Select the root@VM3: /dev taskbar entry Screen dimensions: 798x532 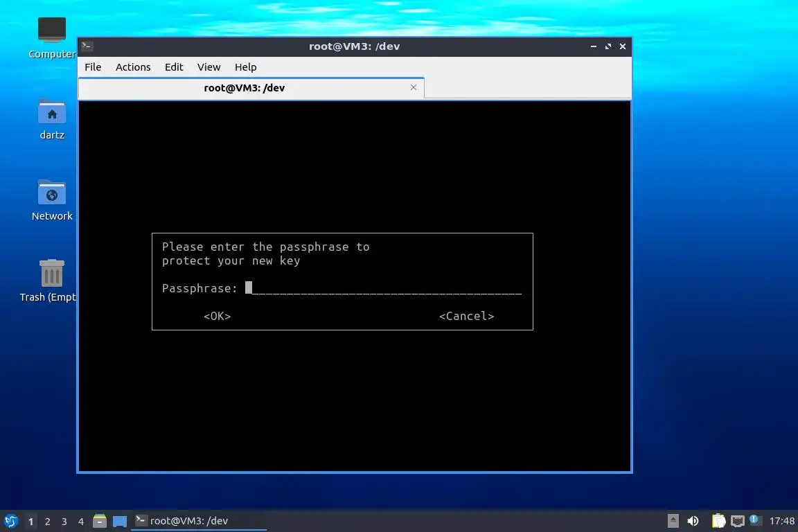199,521
